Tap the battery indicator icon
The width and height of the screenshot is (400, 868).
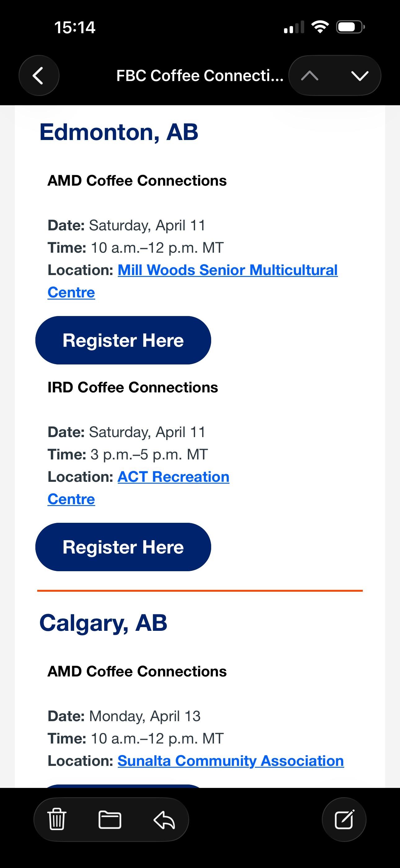[x=350, y=27]
